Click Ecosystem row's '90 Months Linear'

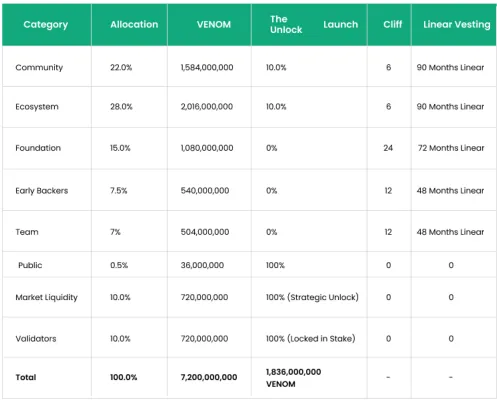point(450,107)
